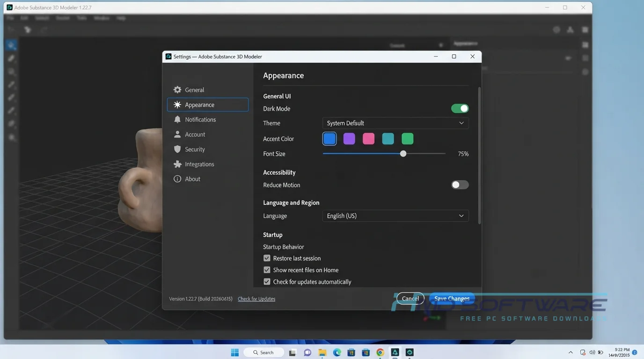Choose the green accent color
Image resolution: width=644 pixels, height=359 pixels.
click(408, 139)
